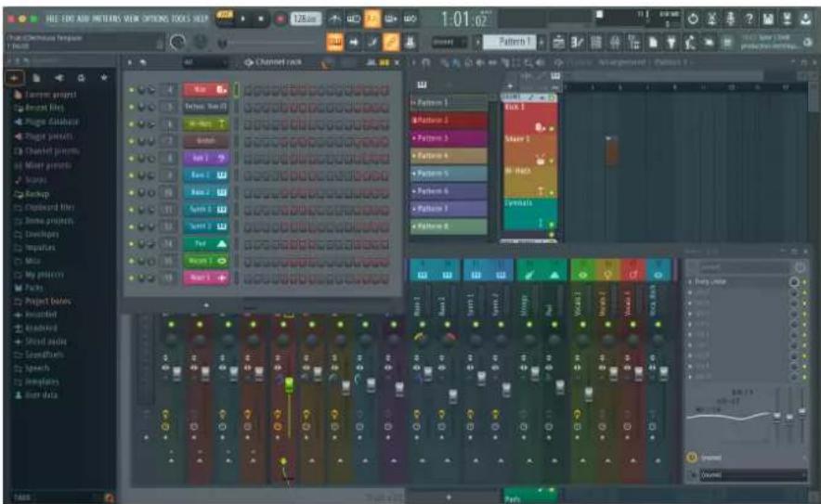Click the microphone recording icon in top bar

tap(730, 19)
